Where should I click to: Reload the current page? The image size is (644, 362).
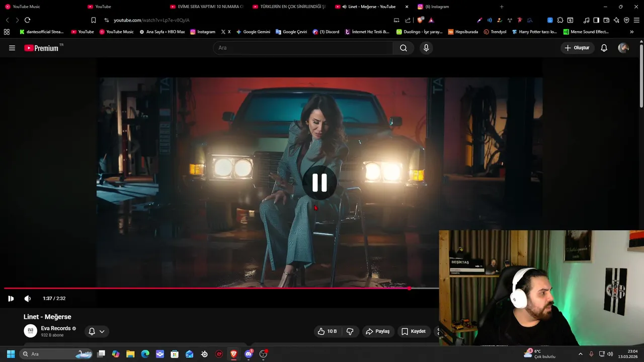(27, 20)
